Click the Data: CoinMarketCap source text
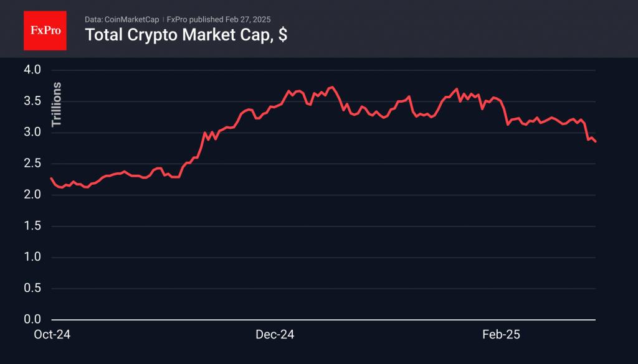Viewport: 638px width, 364px height. click(x=121, y=19)
